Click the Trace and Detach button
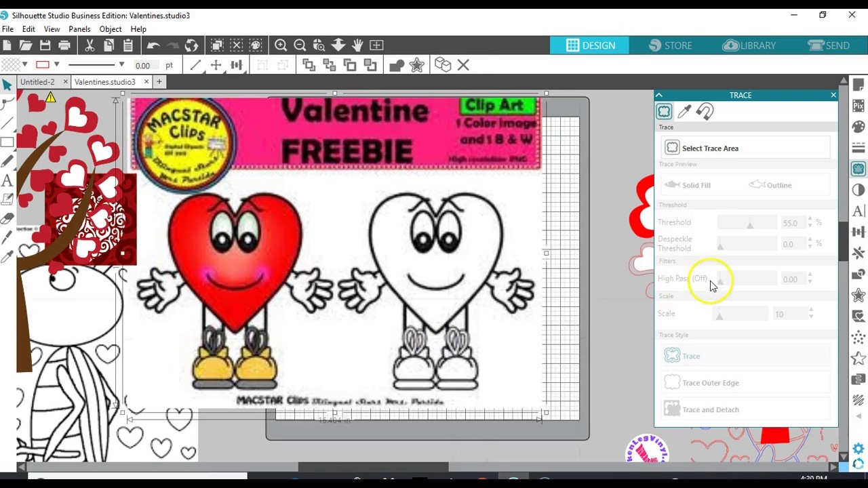The height and width of the screenshot is (488, 868). click(745, 409)
